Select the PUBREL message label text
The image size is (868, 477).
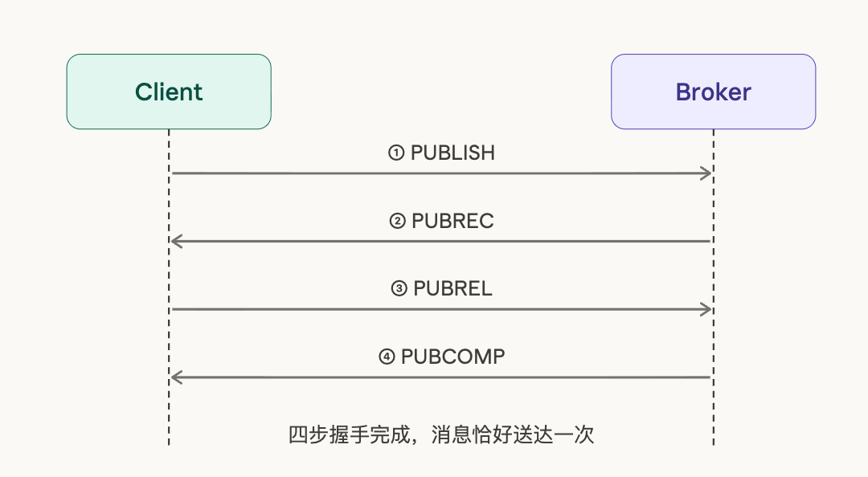click(x=452, y=289)
